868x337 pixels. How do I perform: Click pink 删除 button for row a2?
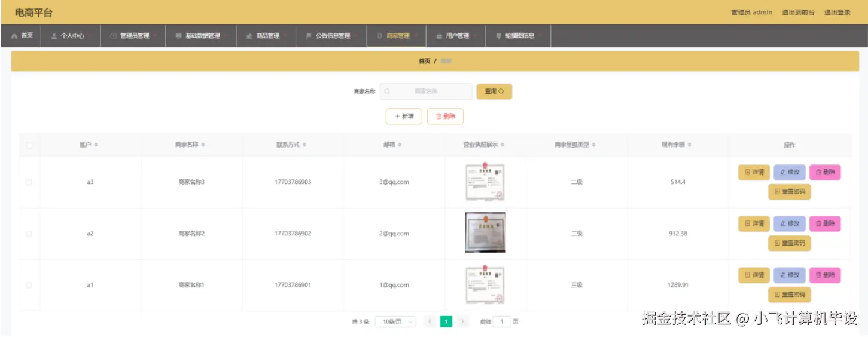[x=825, y=223]
